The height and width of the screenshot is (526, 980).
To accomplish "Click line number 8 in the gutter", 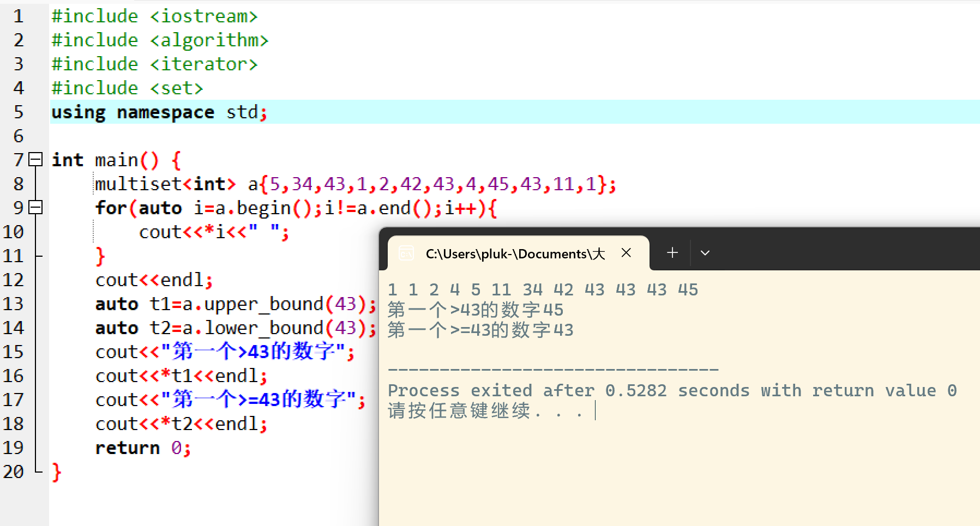I will [19, 184].
